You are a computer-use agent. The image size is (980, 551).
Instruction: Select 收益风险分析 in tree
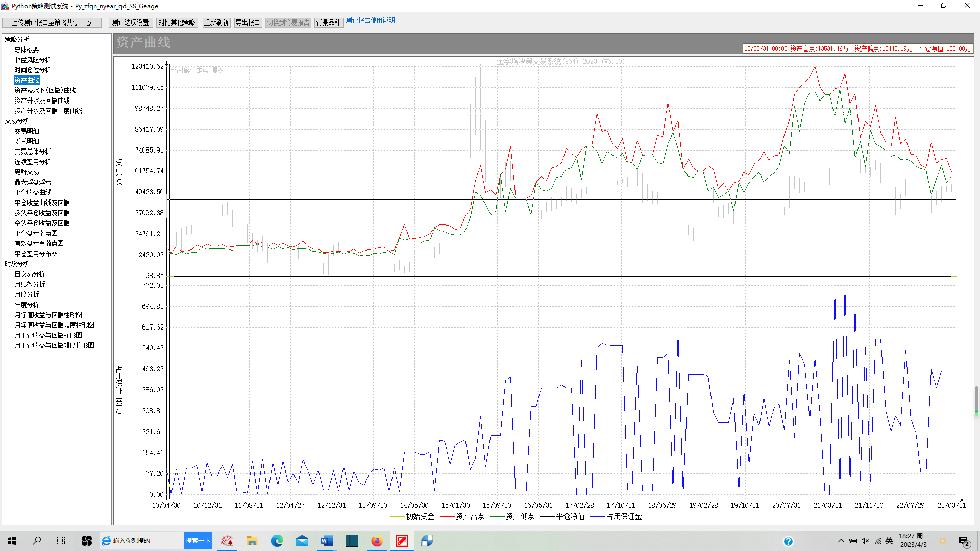click(33, 60)
